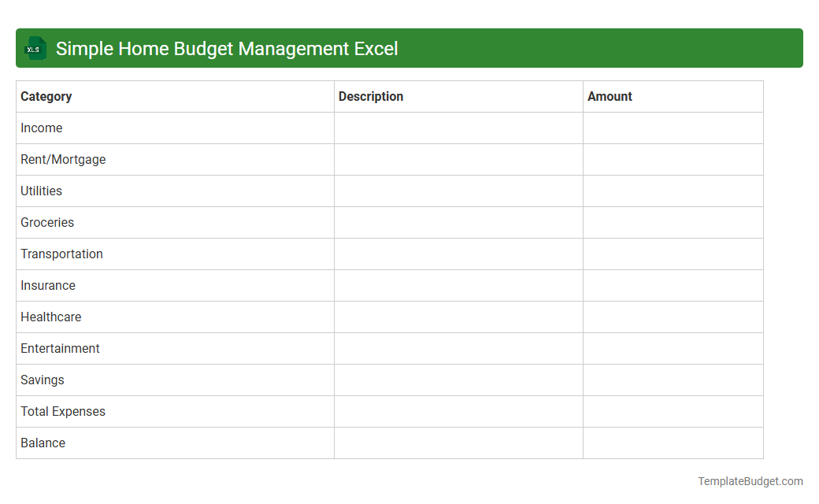Click the Description column header
This screenshot has height=504, width=819.
click(370, 96)
